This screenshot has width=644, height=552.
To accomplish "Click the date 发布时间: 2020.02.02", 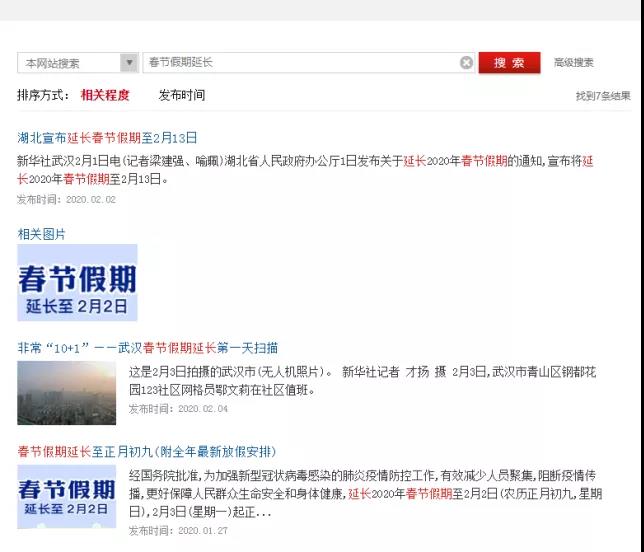I will [66, 200].
